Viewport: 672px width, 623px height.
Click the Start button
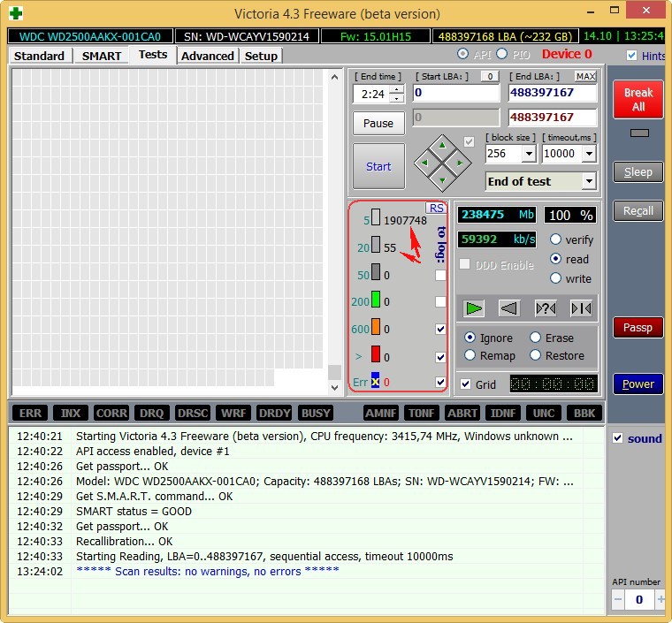(378, 166)
